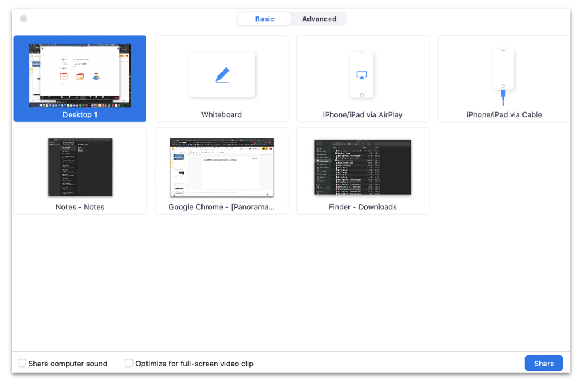Select the Whiteboard pencil icon
The image size is (588, 387).
pos(221,74)
